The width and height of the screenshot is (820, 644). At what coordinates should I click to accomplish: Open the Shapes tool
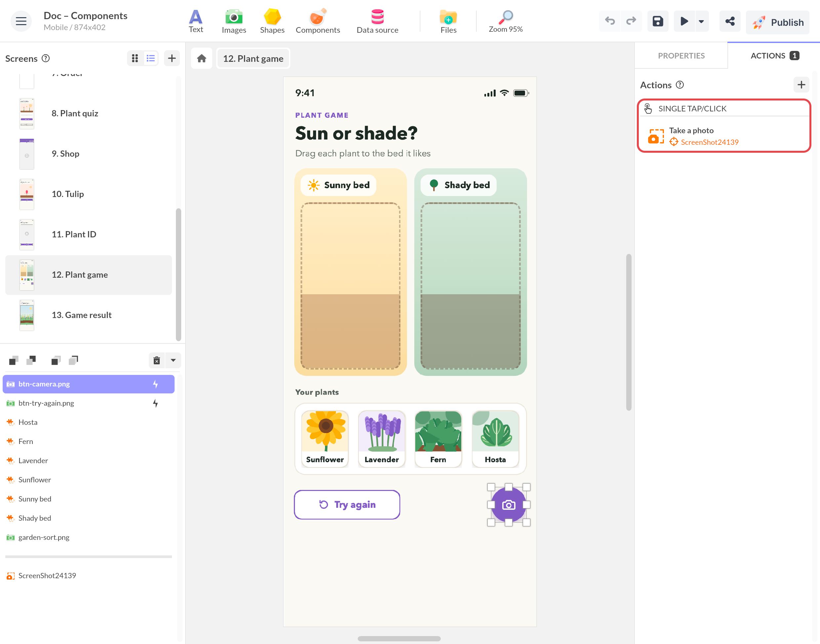pyautogui.click(x=272, y=21)
